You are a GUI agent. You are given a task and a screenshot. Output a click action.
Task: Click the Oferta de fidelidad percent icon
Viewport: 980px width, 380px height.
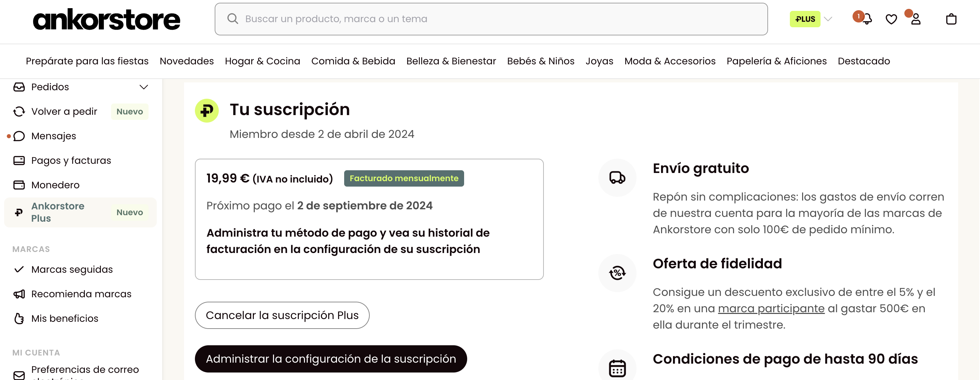pos(617,273)
